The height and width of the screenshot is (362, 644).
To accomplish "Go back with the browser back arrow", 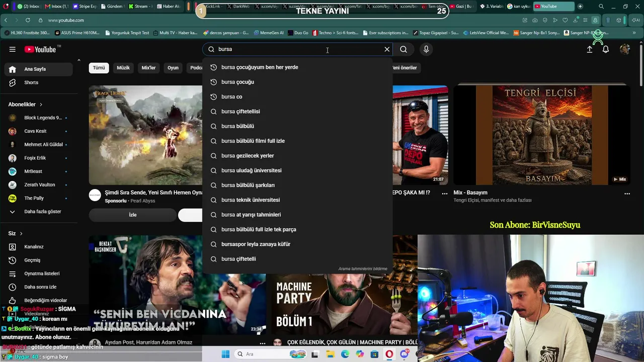I will (6, 20).
